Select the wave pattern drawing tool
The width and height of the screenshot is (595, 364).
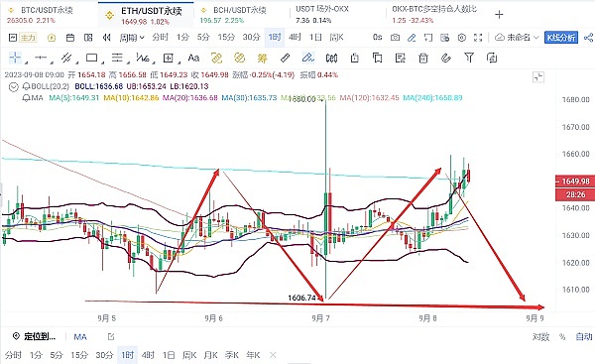click(x=143, y=58)
